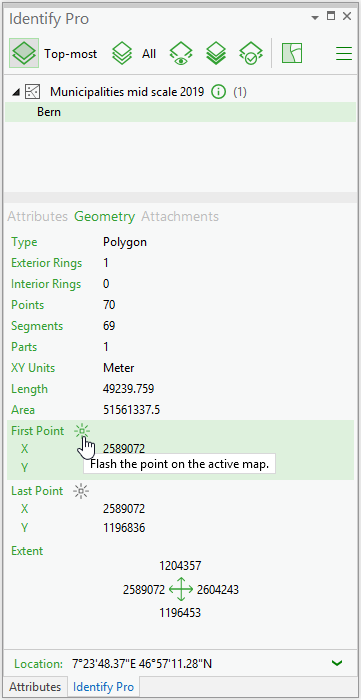Viewport: 361px width, 700px height.
Task: Flash the First Point on the map
Action: coord(82,431)
